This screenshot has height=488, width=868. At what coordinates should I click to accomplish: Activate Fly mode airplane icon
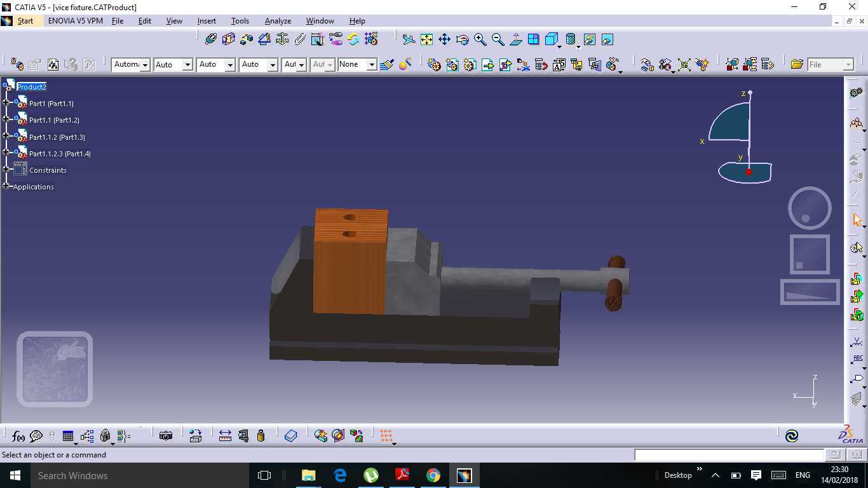click(409, 39)
